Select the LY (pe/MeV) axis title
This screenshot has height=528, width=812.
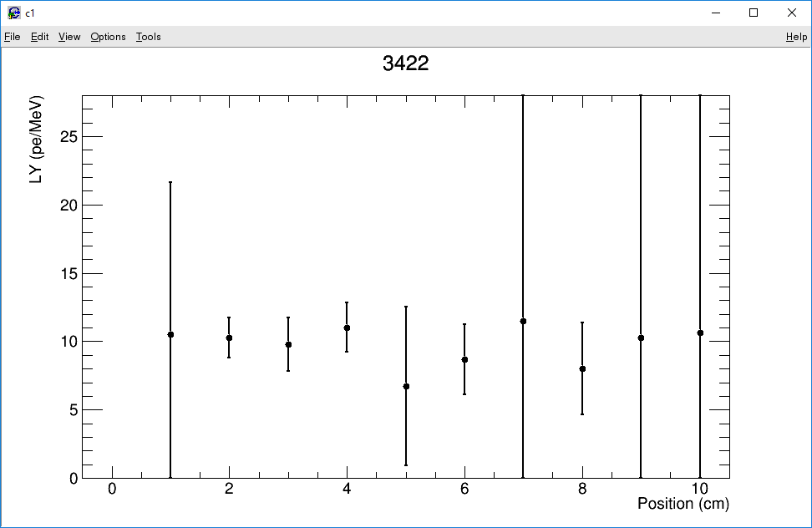36,140
